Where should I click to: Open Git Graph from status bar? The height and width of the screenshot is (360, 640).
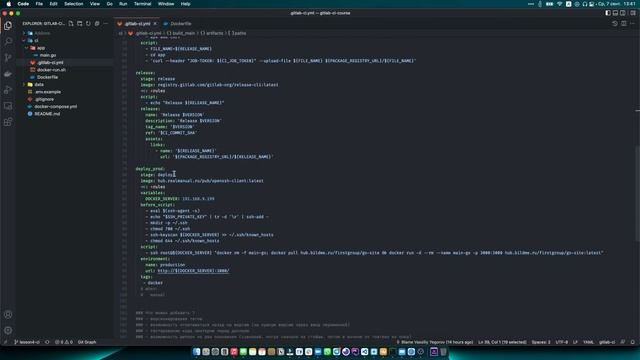(87, 342)
